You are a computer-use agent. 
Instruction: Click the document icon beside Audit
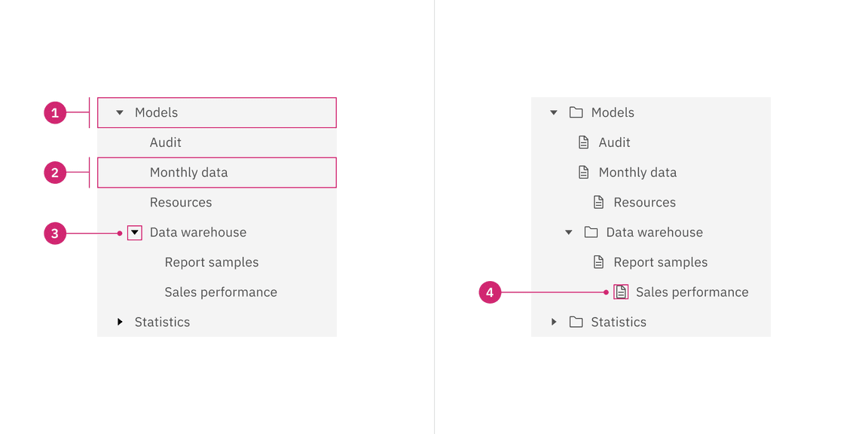583,142
